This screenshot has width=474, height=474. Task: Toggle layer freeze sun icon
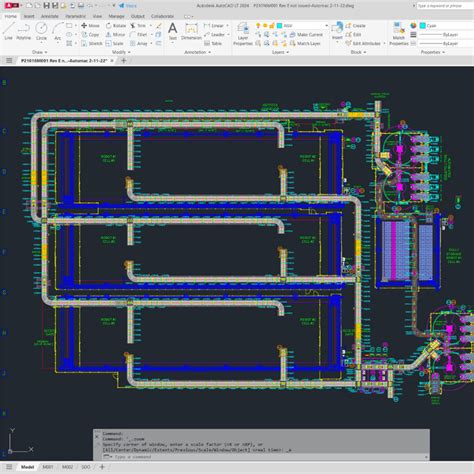[265, 26]
